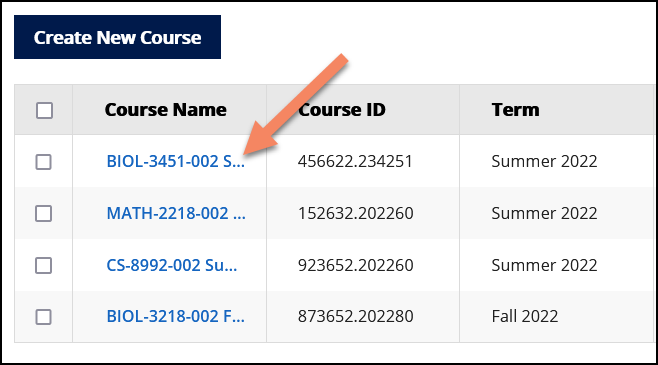The height and width of the screenshot is (365, 658).
Task: Select course ID 923652.202260 cell
Action: pyautogui.click(x=356, y=266)
